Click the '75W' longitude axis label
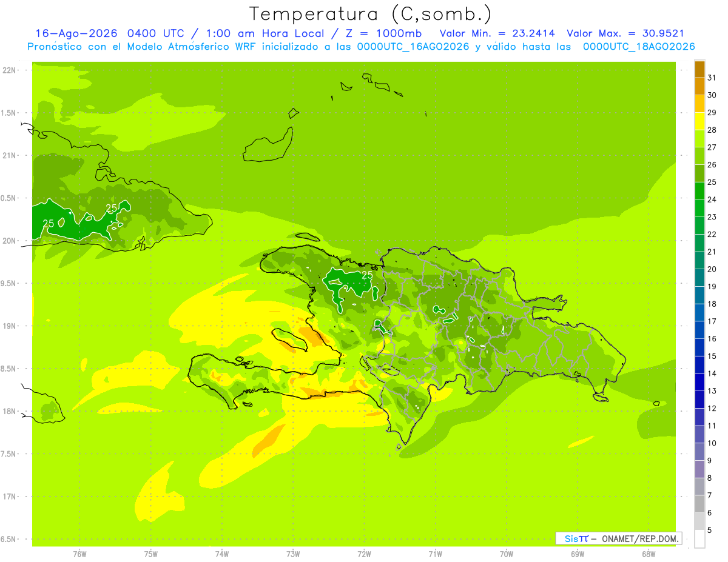This screenshot has width=728, height=562. 151,554
